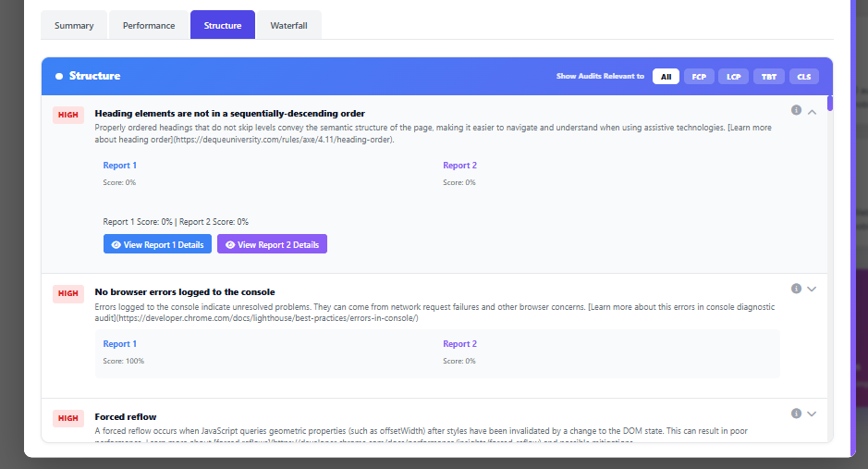Click info icon for Forced reflow audit
Image resolution: width=868 pixels, height=469 pixels.
796,413
